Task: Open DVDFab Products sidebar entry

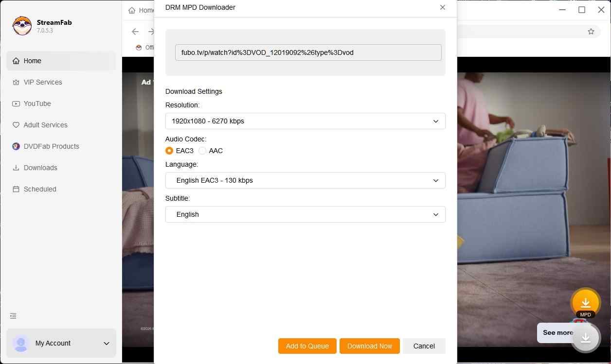Action: [61, 146]
